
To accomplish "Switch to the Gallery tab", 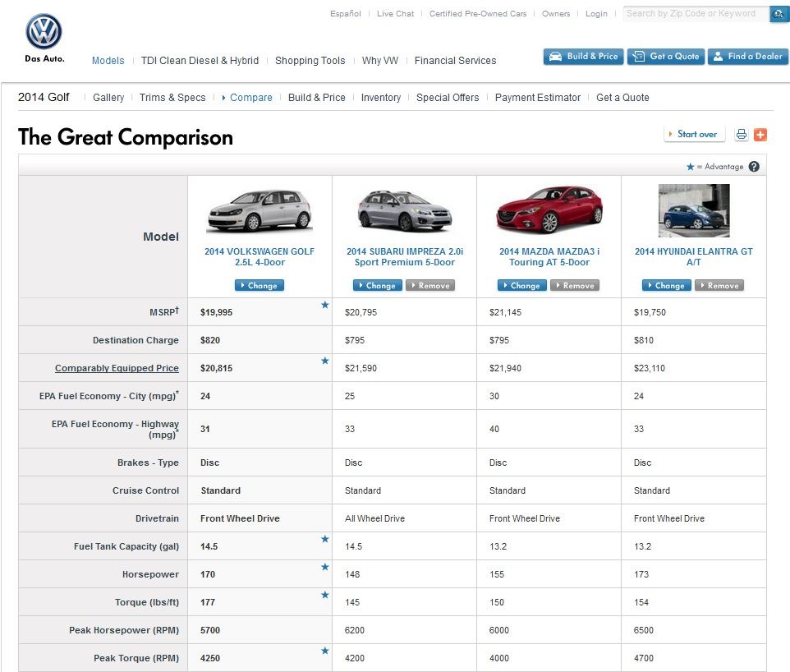I will 108,97.
